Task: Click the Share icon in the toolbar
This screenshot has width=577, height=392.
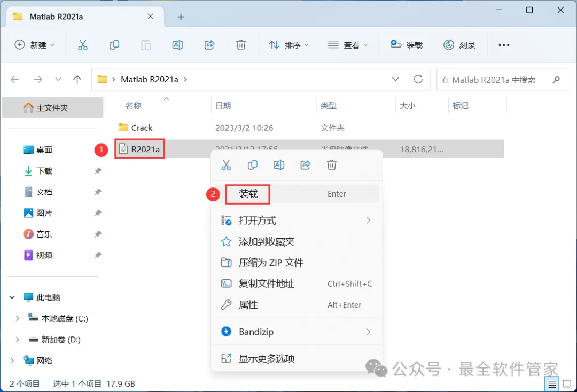Action: coord(209,45)
